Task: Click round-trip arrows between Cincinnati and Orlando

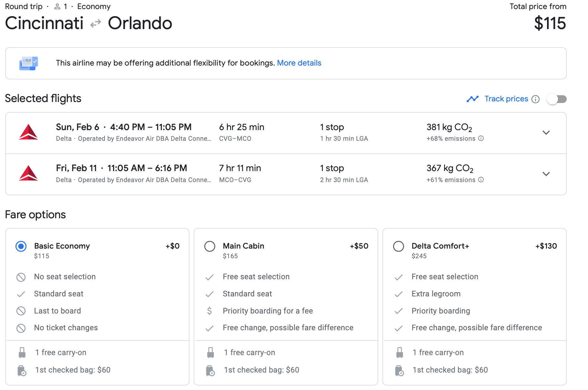Action: (x=96, y=24)
